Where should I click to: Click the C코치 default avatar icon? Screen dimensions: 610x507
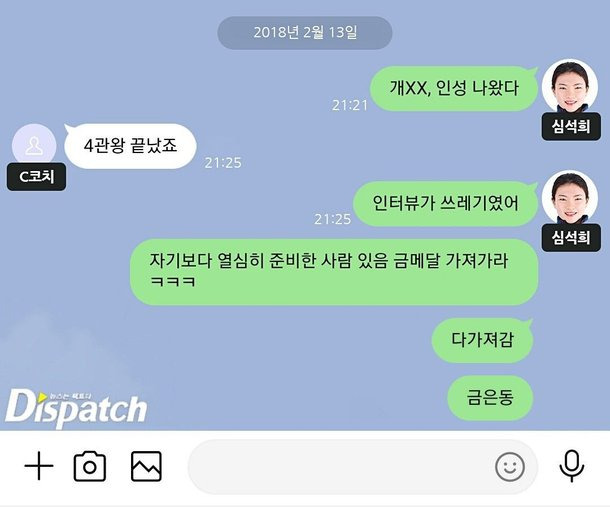coord(34,145)
